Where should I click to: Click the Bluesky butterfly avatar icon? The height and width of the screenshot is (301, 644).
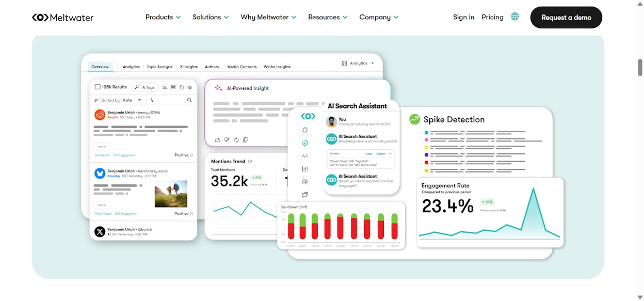[x=100, y=173]
